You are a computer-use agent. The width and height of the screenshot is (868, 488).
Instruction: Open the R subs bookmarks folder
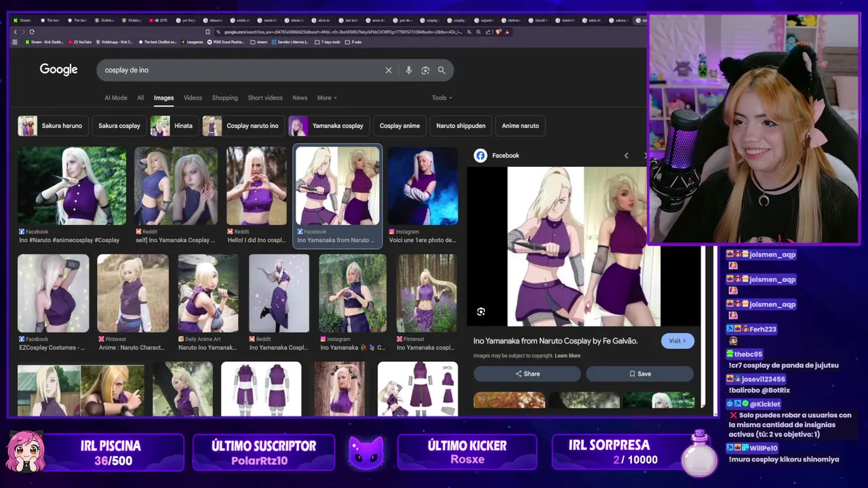(x=353, y=42)
